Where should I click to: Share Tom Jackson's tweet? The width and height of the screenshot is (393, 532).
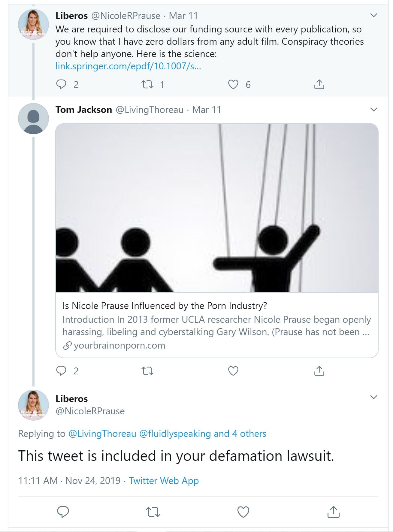[319, 371]
